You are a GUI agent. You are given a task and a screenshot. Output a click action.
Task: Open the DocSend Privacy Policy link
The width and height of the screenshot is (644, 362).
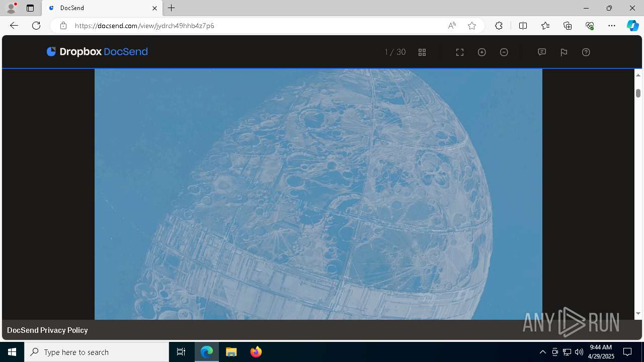point(47,330)
